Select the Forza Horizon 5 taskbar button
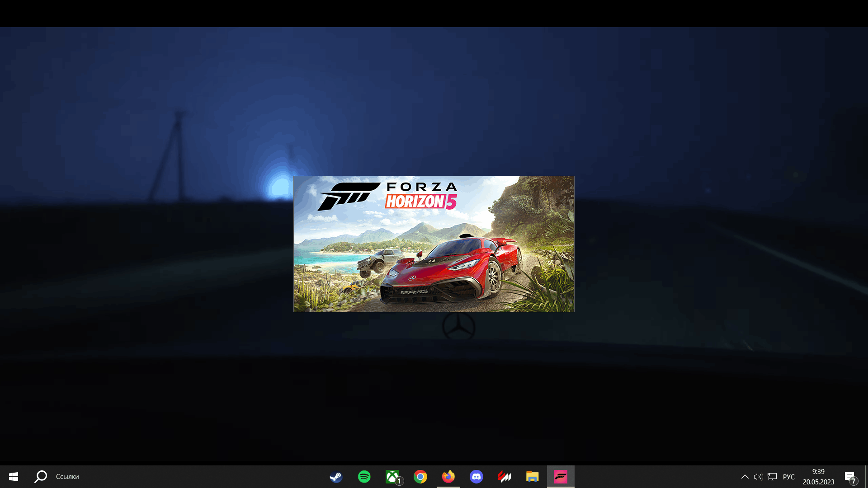The width and height of the screenshot is (868, 488). (561, 477)
